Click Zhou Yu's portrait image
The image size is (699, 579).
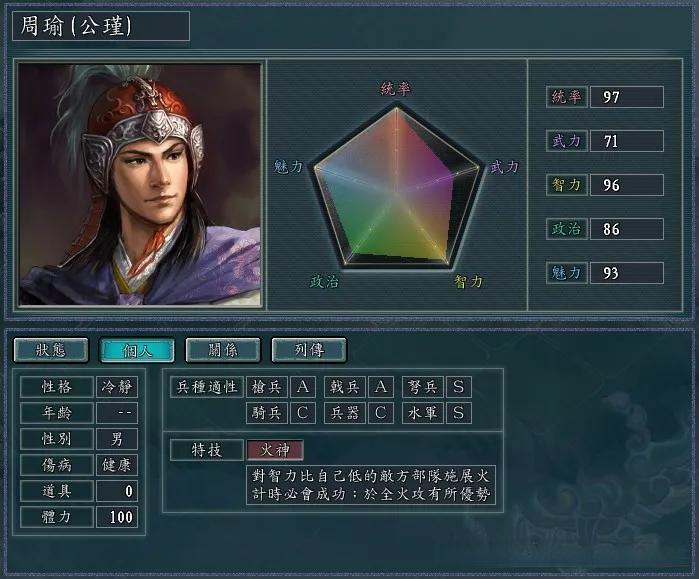pos(140,184)
